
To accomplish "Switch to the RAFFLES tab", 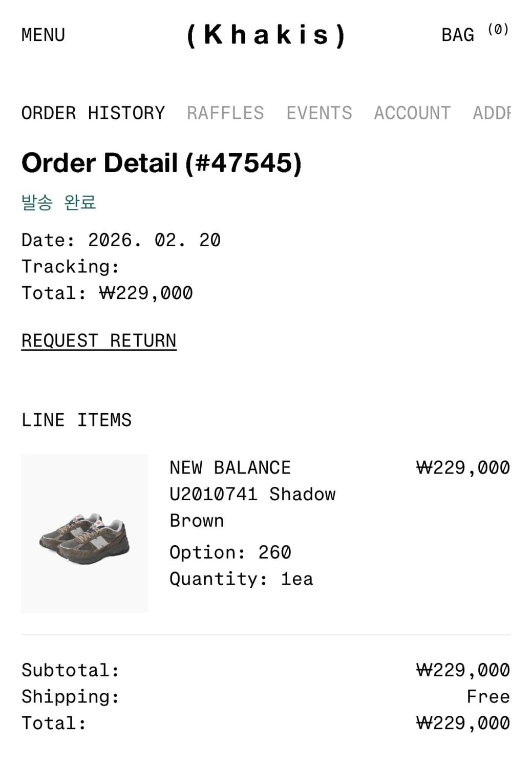I will pyautogui.click(x=225, y=113).
